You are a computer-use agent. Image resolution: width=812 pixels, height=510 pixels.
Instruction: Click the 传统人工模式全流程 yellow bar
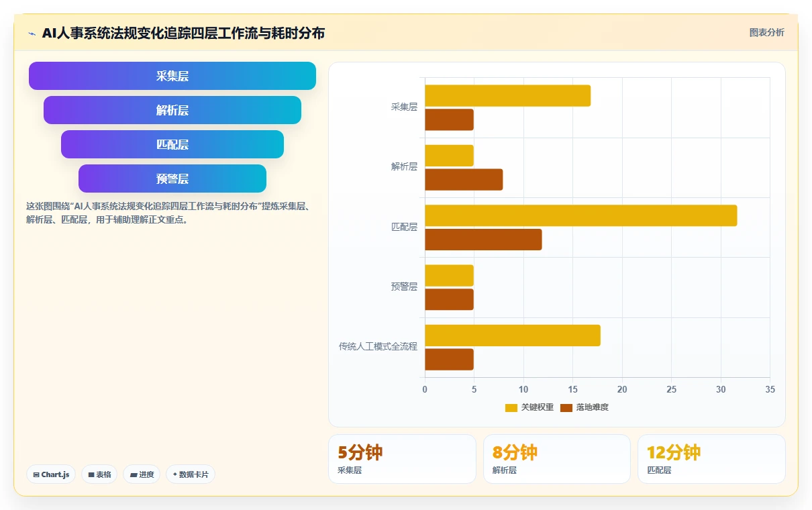point(513,336)
